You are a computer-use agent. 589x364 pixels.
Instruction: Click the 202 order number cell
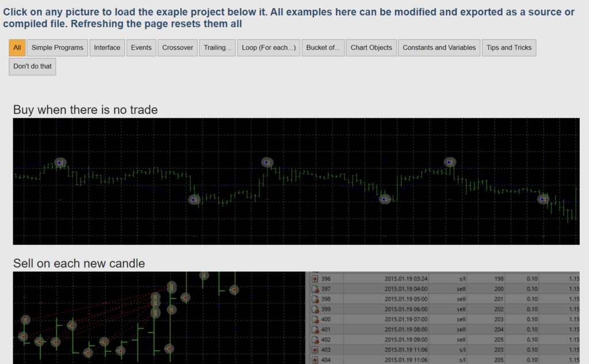pyautogui.click(x=499, y=309)
